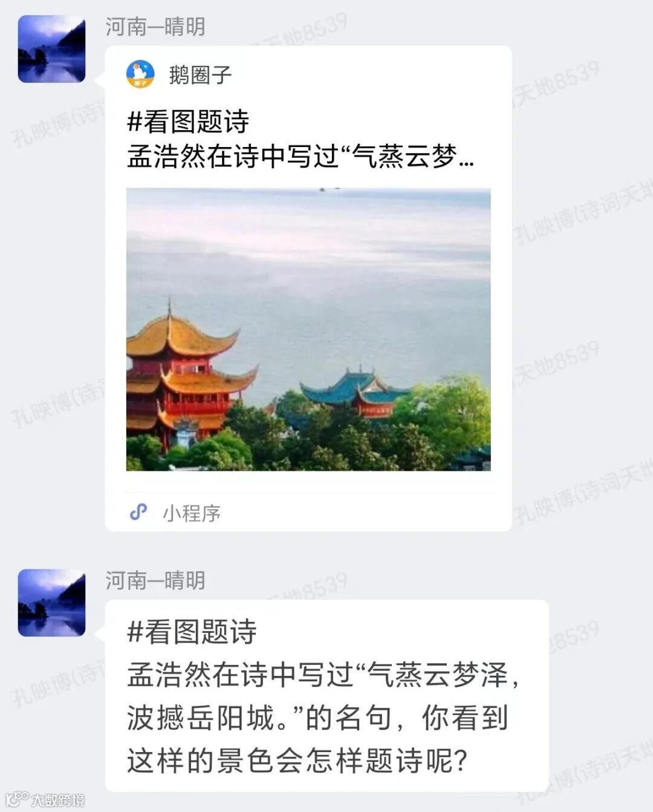Click the 大数跨境 watermark logo
This screenshot has height=812, width=653.
click(45, 799)
